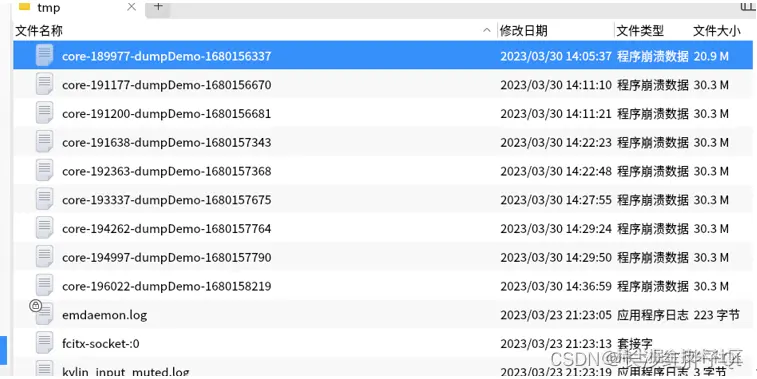Click date 2023/03/30 14:27:55
The width and height of the screenshot is (757, 379).
tap(556, 200)
